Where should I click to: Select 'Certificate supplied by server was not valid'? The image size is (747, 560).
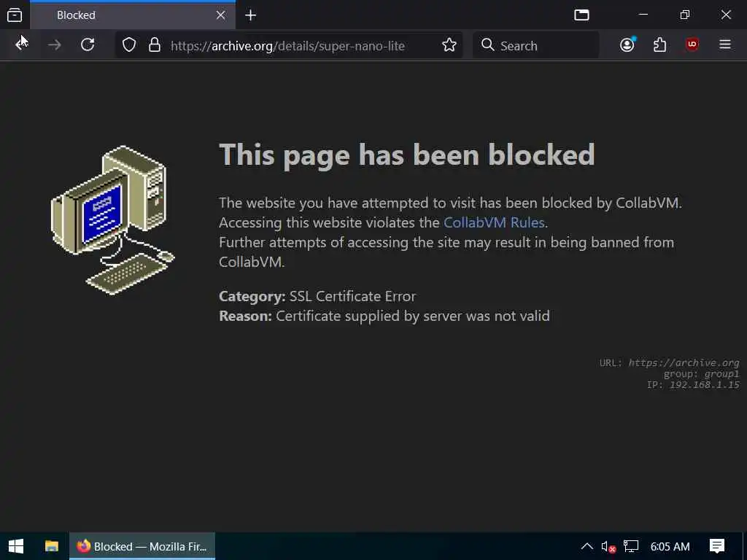pyautogui.click(x=413, y=316)
